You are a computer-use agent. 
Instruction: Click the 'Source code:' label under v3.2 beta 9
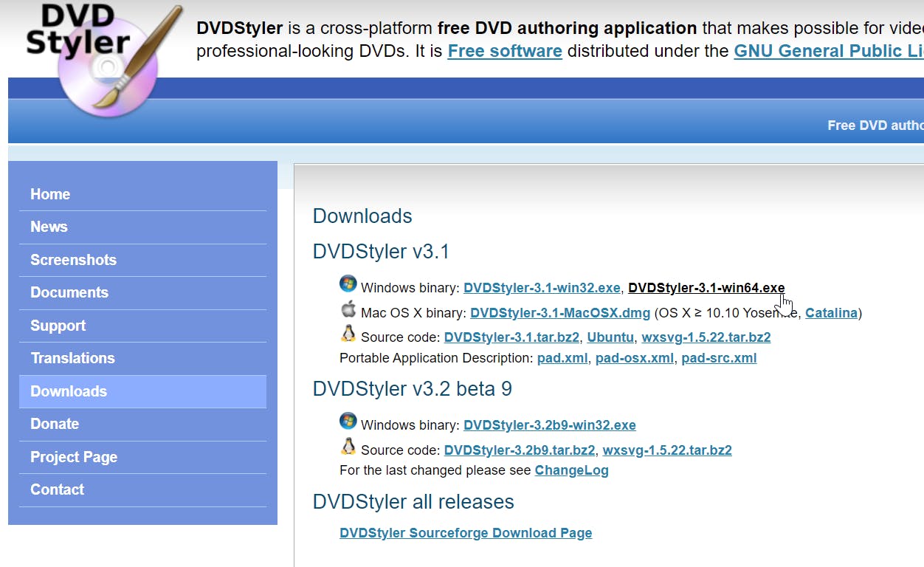click(x=401, y=450)
